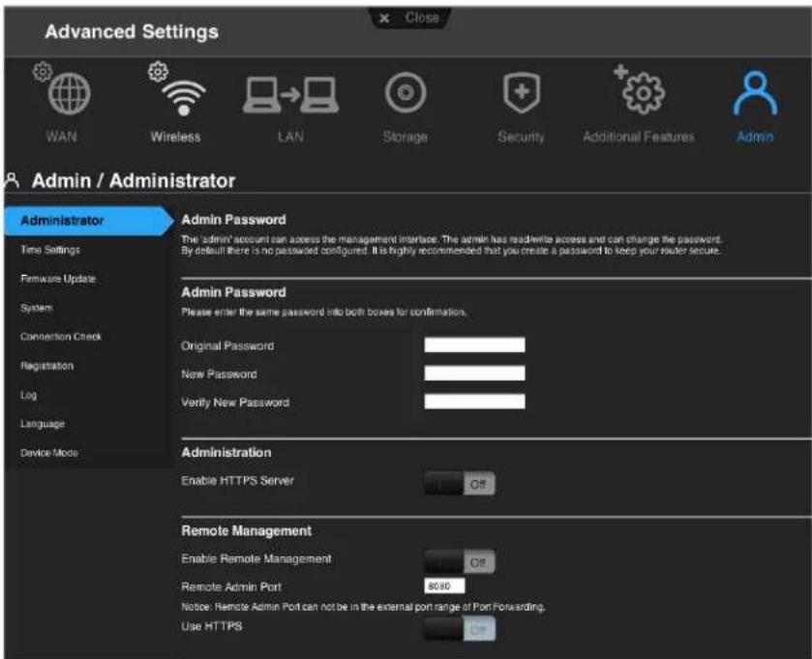Click the Wireless label

[175, 137]
